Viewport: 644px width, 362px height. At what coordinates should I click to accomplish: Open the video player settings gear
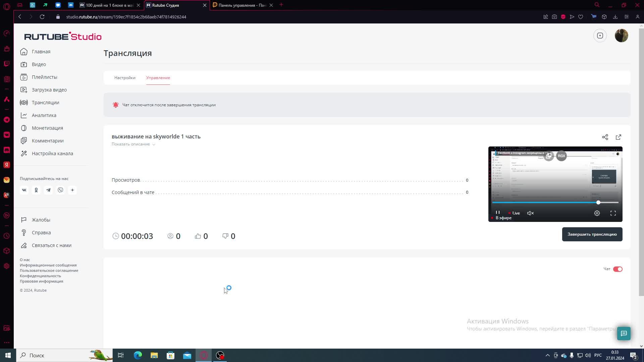[x=597, y=213]
